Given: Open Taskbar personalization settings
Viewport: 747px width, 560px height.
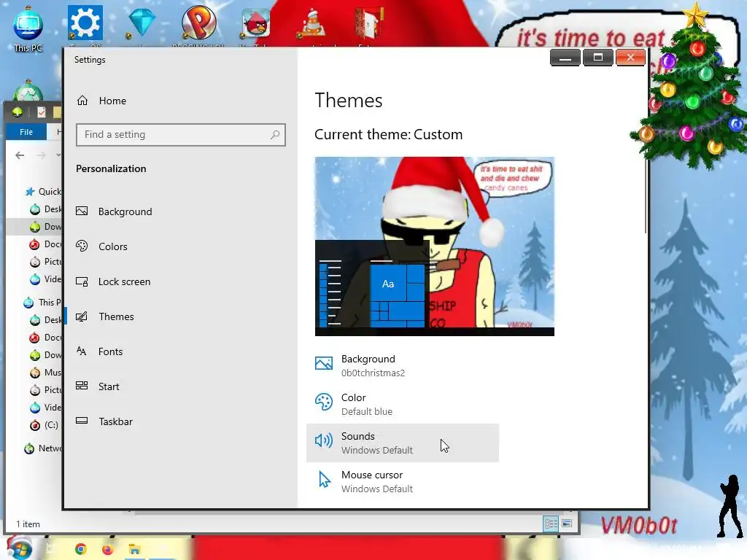Looking at the screenshot, I should [104, 421].
